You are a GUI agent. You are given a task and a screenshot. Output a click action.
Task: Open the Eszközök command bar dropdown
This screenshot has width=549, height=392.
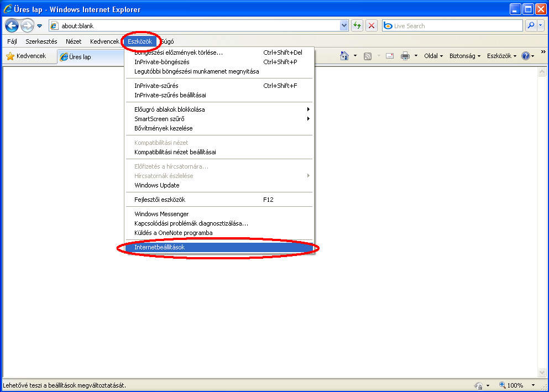[x=501, y=56]
